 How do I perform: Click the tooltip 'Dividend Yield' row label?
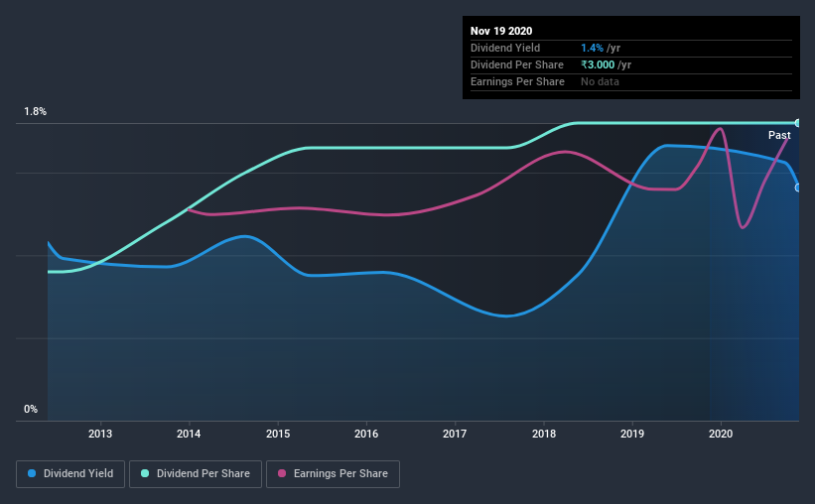point(505,49)
